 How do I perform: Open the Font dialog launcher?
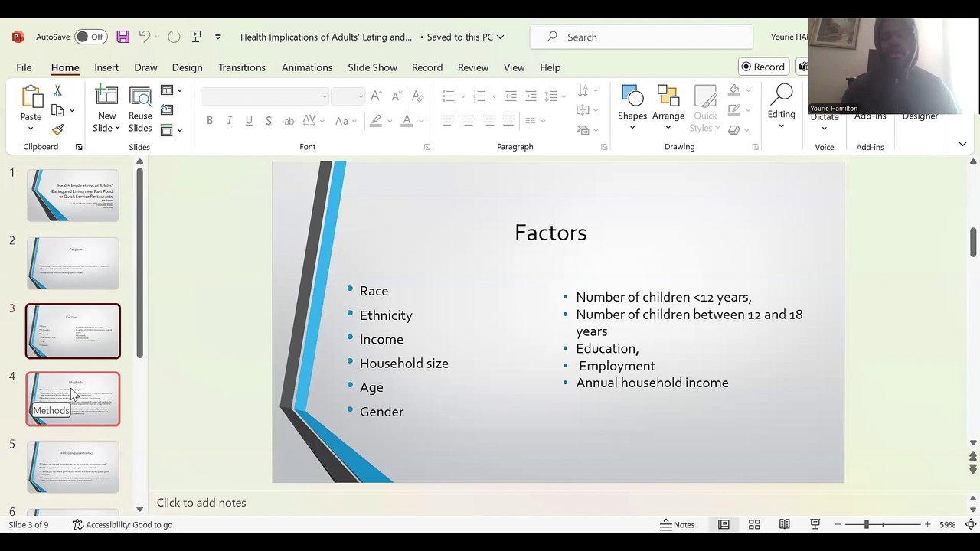427,147
